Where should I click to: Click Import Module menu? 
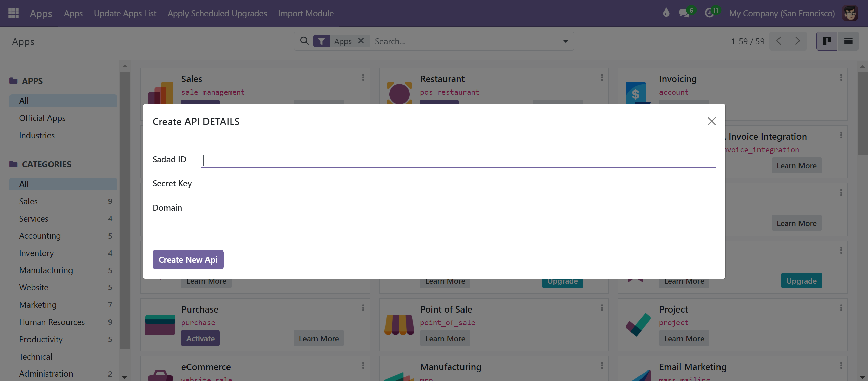click(306, 13)
